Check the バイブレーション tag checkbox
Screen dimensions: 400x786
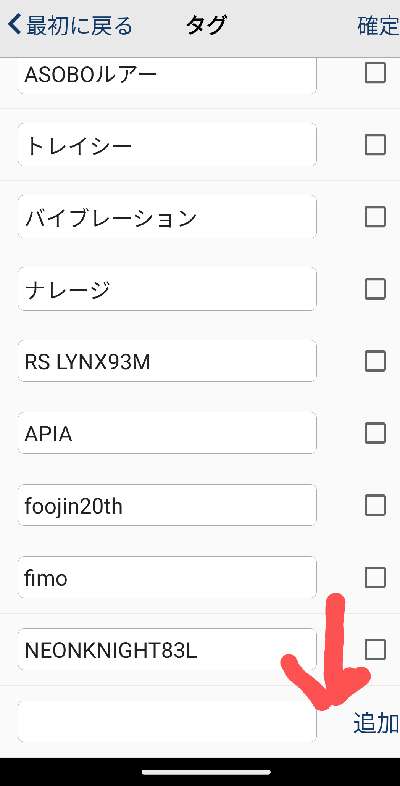click(x=375, y=217)
